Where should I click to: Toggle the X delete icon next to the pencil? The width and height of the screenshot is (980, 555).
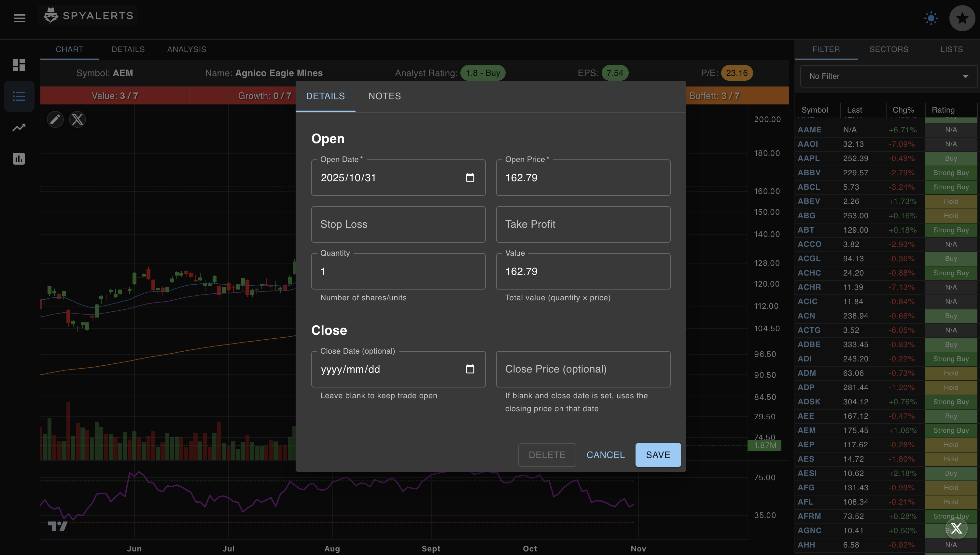click(77, 119)
